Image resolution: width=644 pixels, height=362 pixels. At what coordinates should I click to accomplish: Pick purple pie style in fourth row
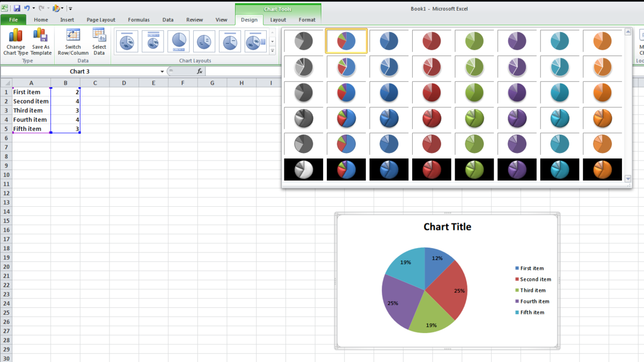pos(517,118)
